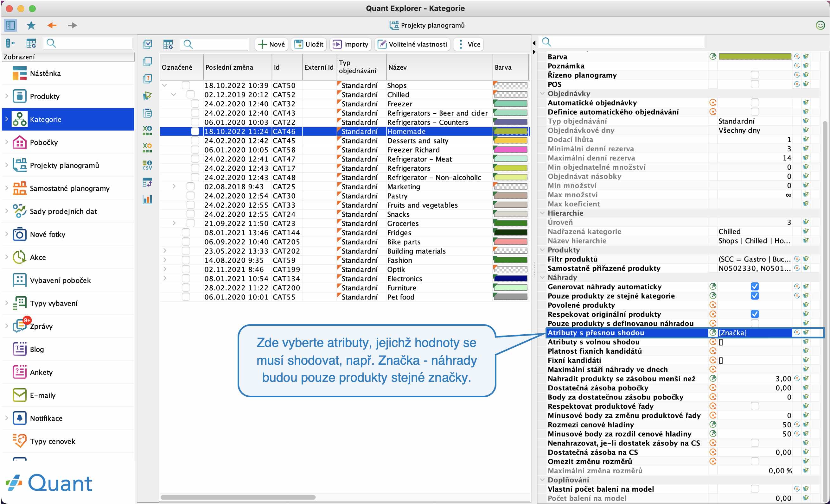830x504 pixels.
Task: Click the horizontal scrollbar below table
Action: pyautogui.click(x=238, y=497)
